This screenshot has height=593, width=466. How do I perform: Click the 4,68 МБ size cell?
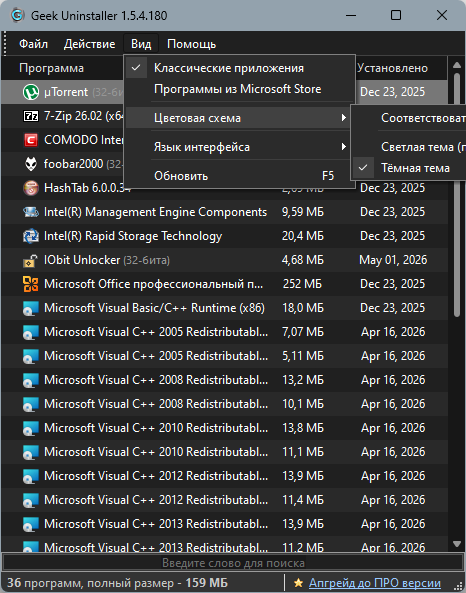[x=303, y=260]
